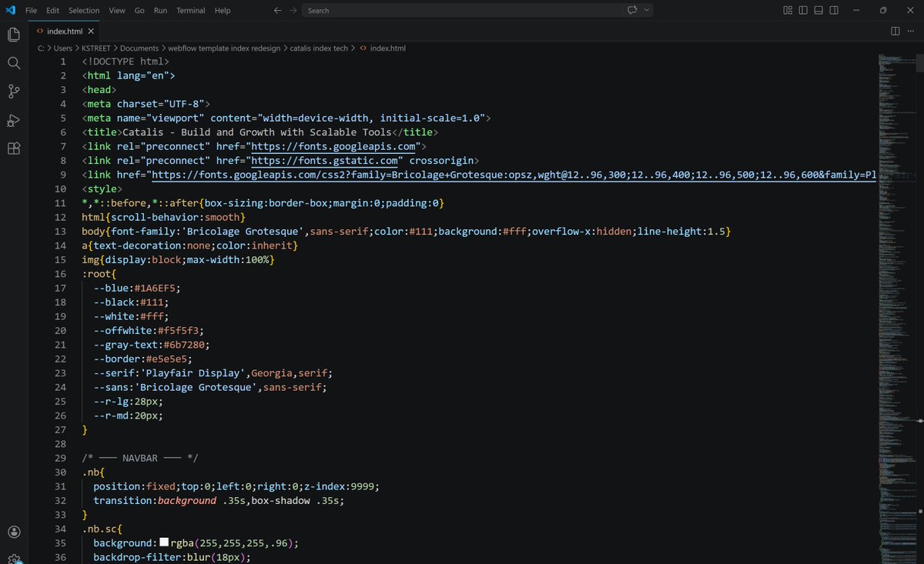924x564 pixels.
Task: Open the KSTREET breadcrumb dropdown
Action: pos(96,48)
